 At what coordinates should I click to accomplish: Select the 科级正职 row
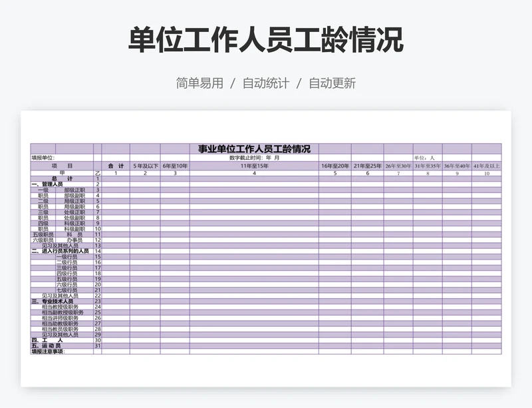(x=266, y=223)
